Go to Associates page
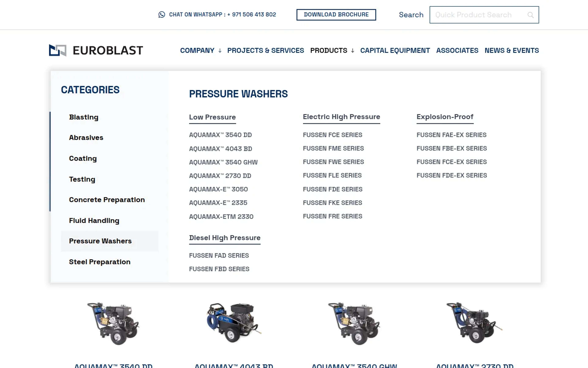Image resolution: width=588 pixels, height=368 pixels. pyautogui.click(x=457, y=50)
